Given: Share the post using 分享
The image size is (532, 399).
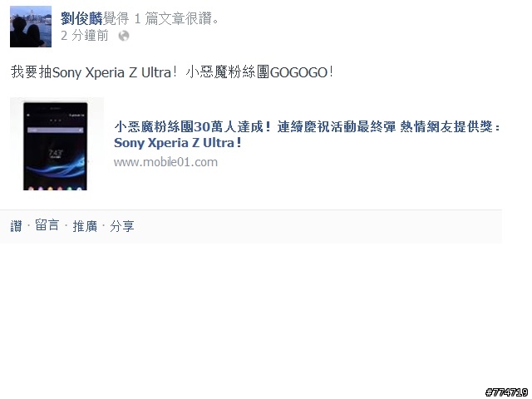Looking at the screenshot, I should (122, 226).
